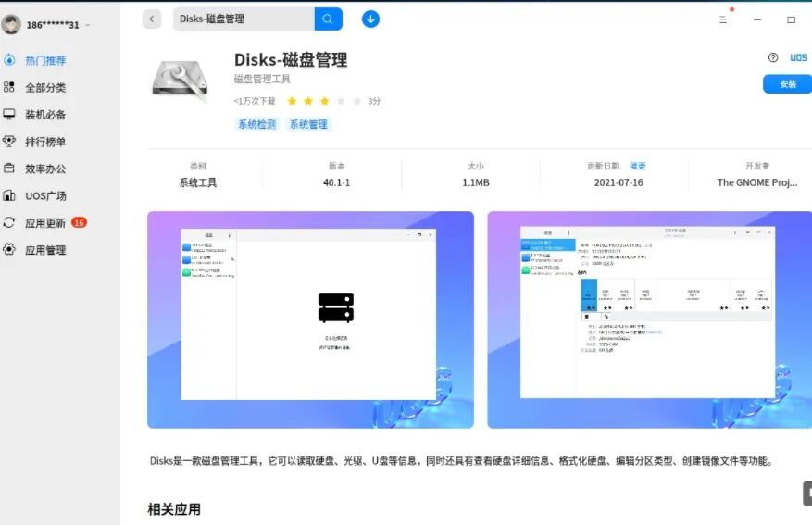Viewport: 812px width, 525px height.
Task: Click the 应用管理 gear icon
Action: tap(9, 250)
